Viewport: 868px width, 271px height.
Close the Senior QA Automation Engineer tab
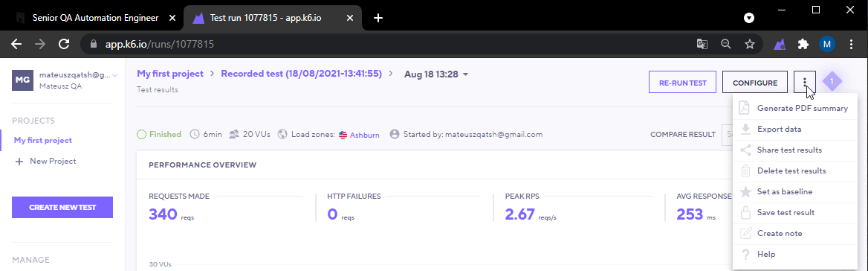172,18
